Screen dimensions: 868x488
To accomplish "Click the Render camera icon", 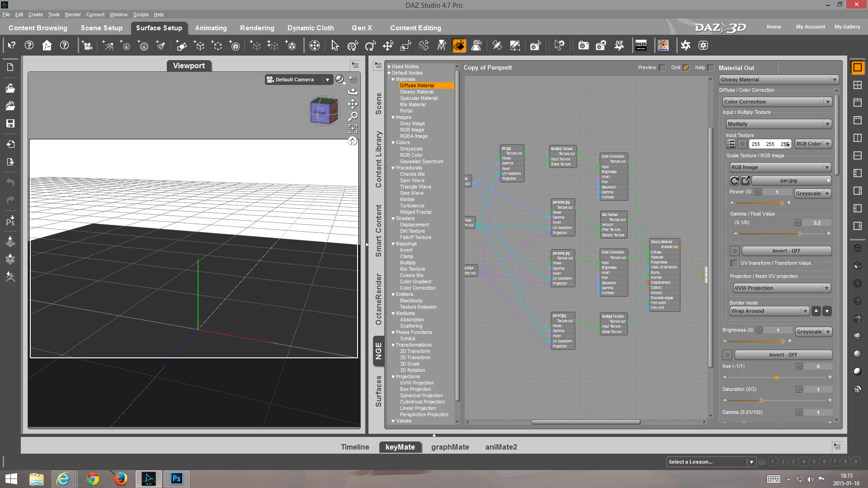I will pos(583,46).
